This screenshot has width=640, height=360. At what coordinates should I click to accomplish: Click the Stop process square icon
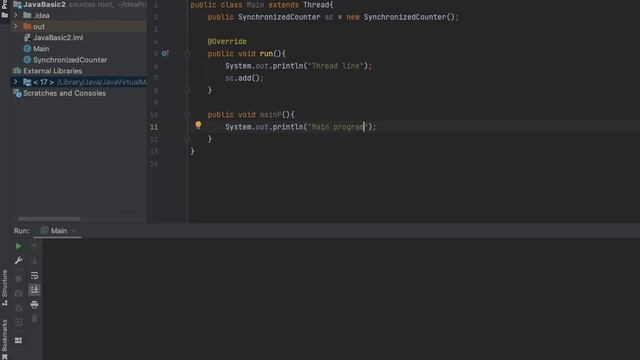(x=18, y=279)
